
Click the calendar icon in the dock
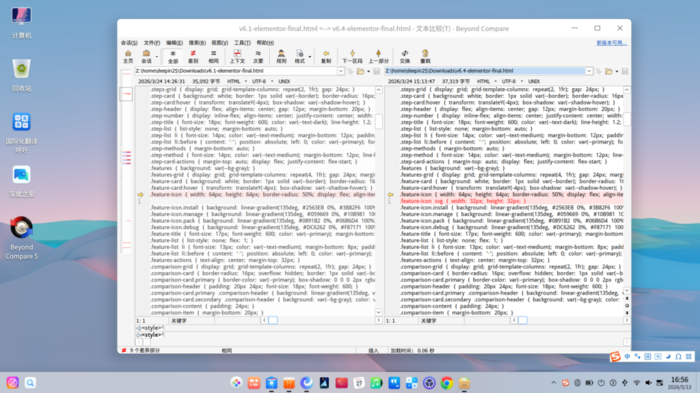(x=359, y=383)
